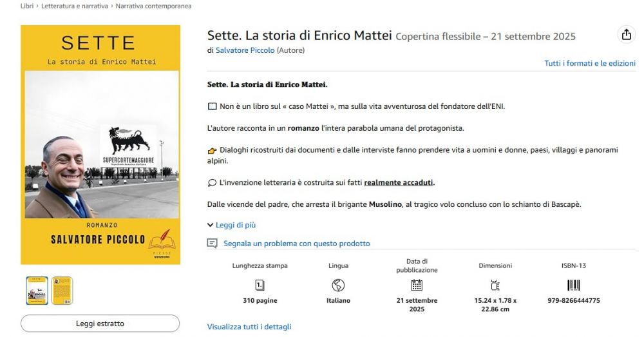644x337 pixels.
Task: Go to the Libri breadcrumb category
Action: 27,6
